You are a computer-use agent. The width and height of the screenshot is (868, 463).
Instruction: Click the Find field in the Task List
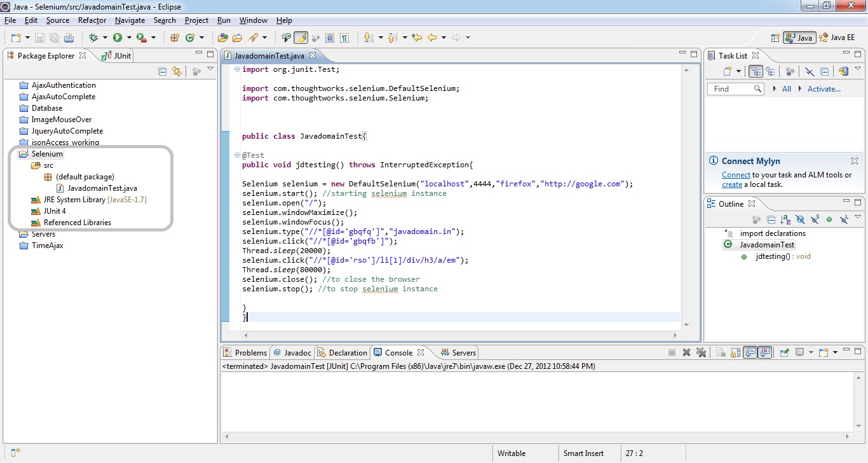click(731, 89)
